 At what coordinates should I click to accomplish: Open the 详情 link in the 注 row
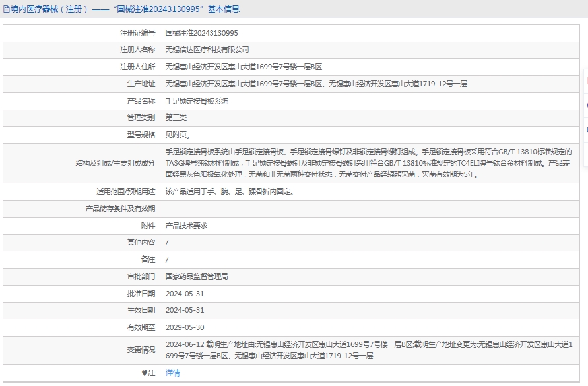click(x=172, y=373)
